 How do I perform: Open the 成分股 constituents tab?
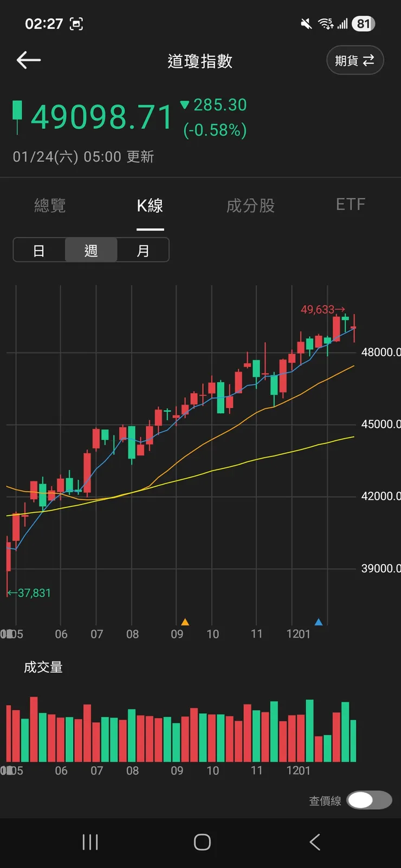pyautogui.click(x=250, y=205)
